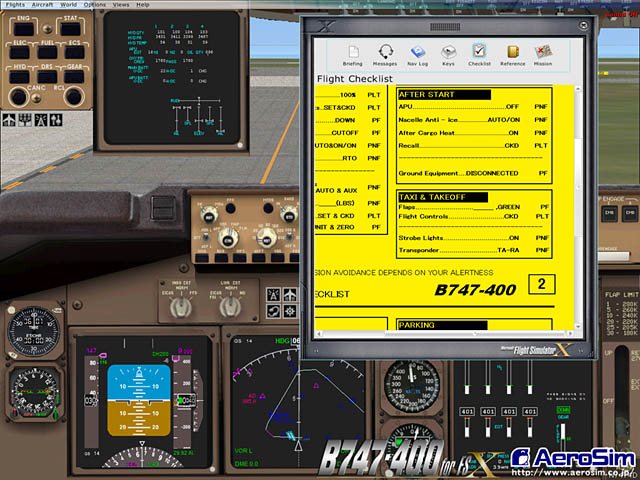This screenshot has width=640, height=480.
Task: Open the World menu
Action: tap(68, 5)
